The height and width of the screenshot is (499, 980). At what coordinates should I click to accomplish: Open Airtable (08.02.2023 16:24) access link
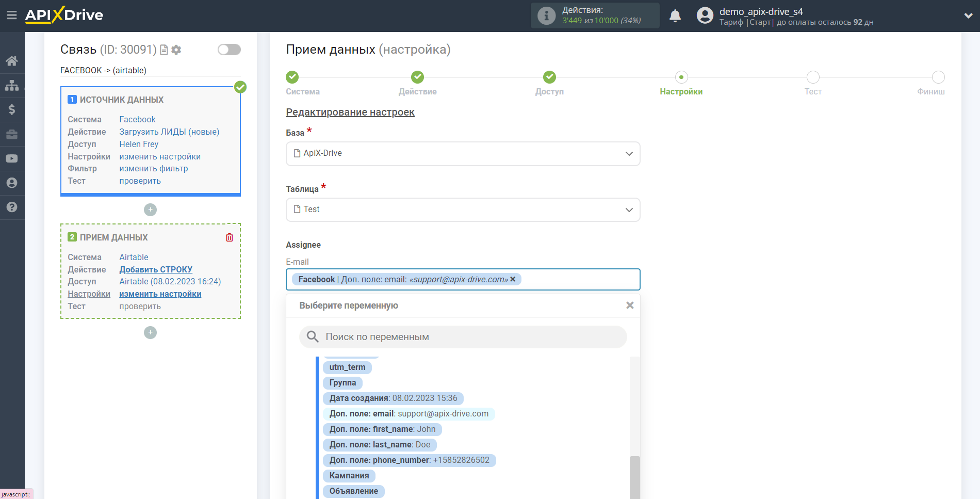pos(170,281)
